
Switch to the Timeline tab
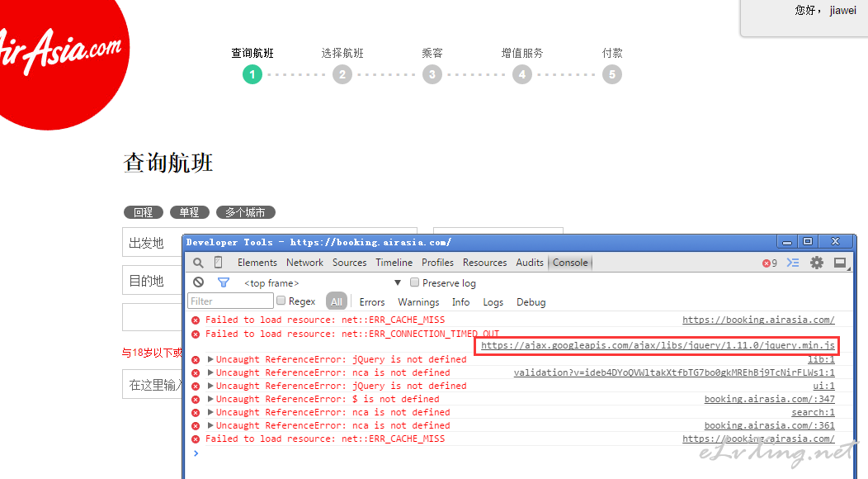pos(394,263)
